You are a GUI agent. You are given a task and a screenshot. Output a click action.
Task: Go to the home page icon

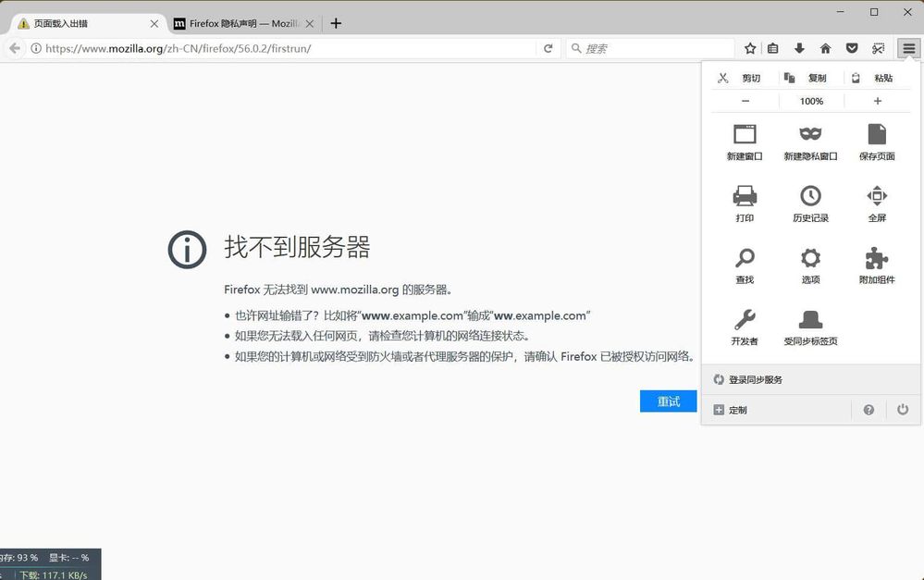tap(826, 48)
